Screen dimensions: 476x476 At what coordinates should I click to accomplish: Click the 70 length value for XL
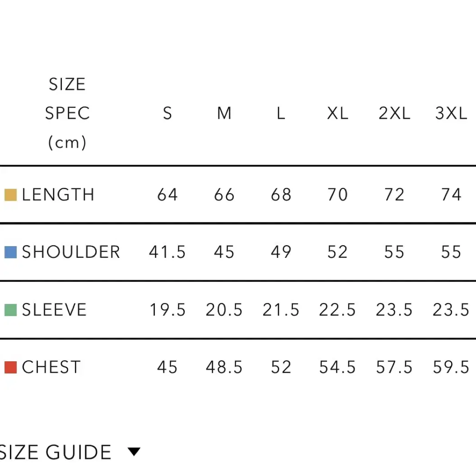click(337, 195)
